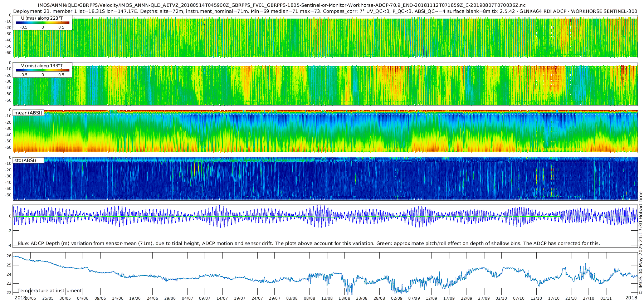Click the 26 tick on temperature axis
The image size is (644, 304).
[9, 256]
